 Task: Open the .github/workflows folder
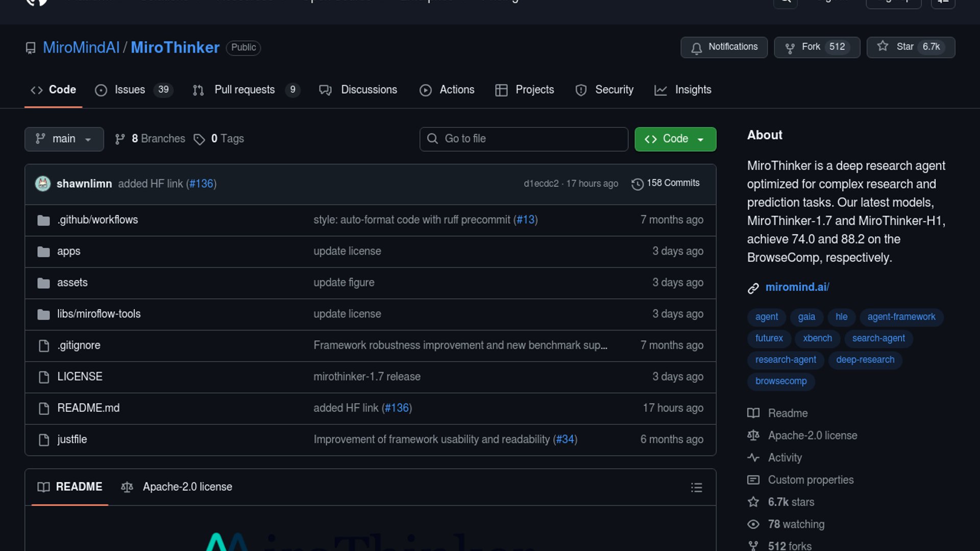97,220
